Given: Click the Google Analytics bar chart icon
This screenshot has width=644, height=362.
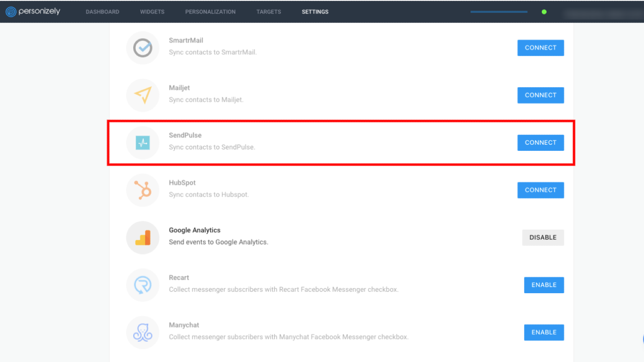Looking at the screenshot, I should click(142, 238).
